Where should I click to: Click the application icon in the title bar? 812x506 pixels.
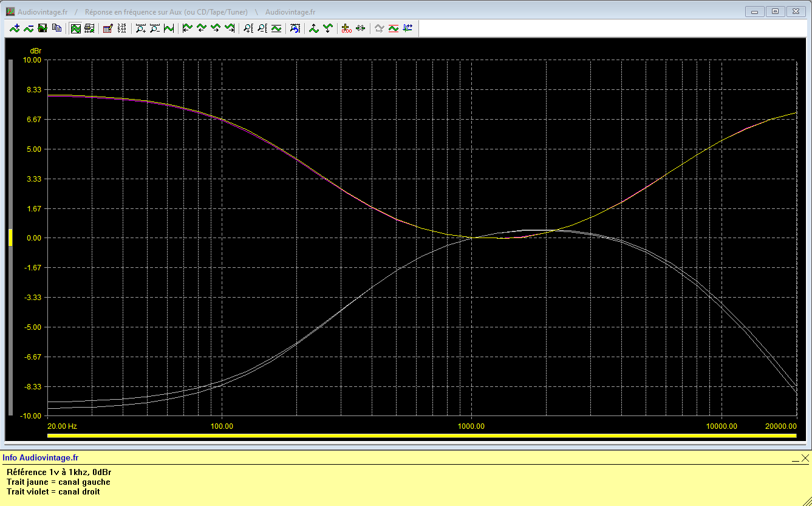pos(10,12)
